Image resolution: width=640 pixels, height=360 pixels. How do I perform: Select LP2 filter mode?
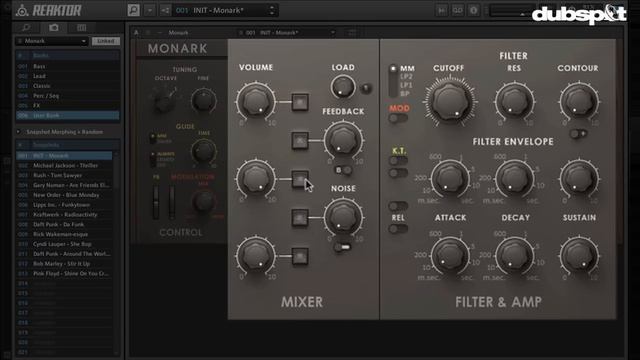pyautogui.click(x=406, y=77)
